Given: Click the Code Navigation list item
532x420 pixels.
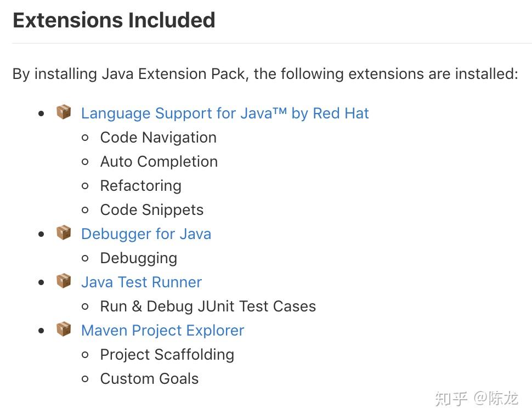Looking at the screenshot, I should click(x=158, y=138).
